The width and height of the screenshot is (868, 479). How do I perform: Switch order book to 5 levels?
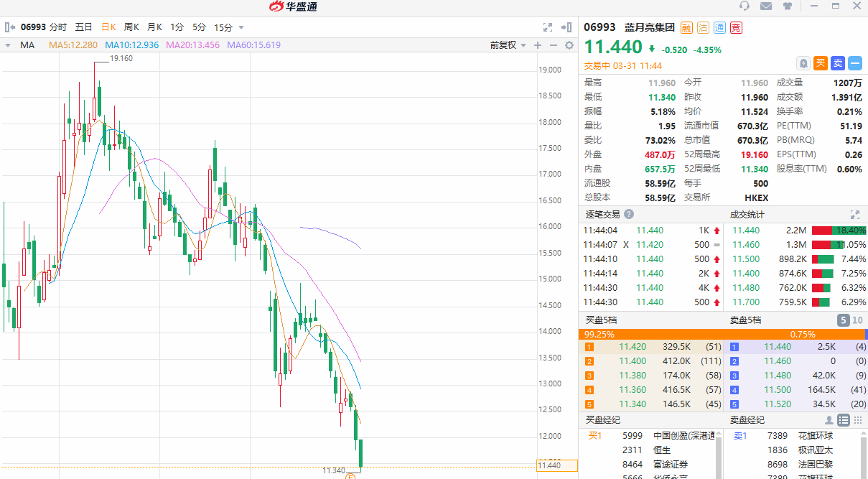(x=844, y=320)
